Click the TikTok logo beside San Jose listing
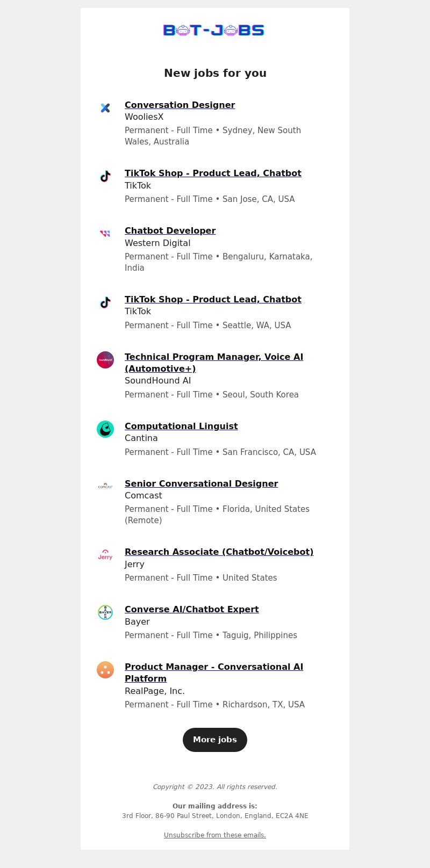The image size is (430, 868). 105,176
